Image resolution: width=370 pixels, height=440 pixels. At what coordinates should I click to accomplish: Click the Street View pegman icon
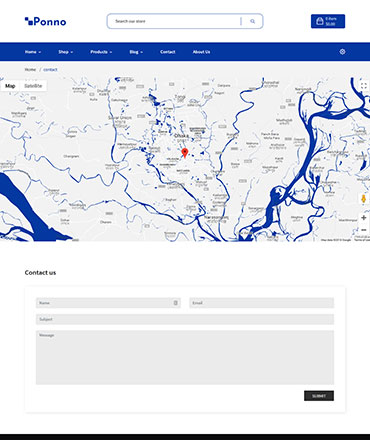[x=364, y=199]
